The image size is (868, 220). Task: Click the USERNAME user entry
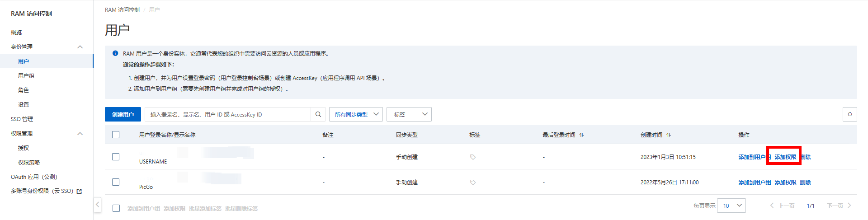coord(153,162)
